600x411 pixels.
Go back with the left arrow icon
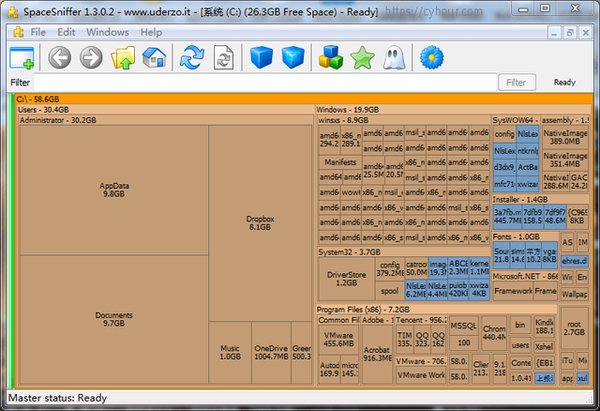pos(59,58)
